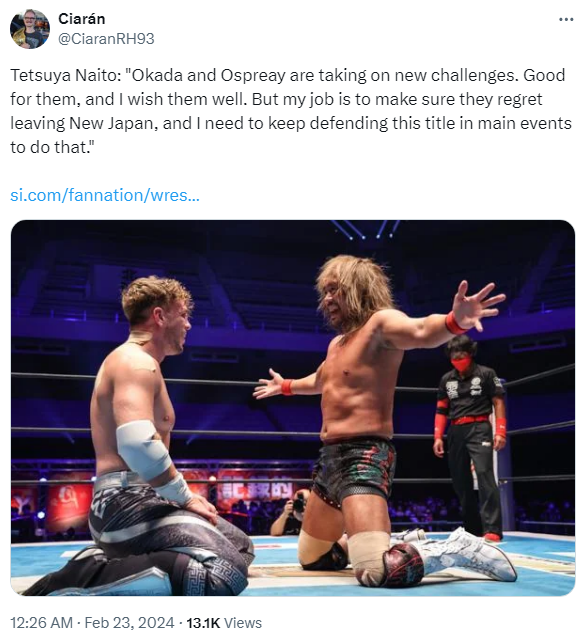Click the Feb 23, 2024 date
This screenshot has height=636, width=581.
pos(129,622)
